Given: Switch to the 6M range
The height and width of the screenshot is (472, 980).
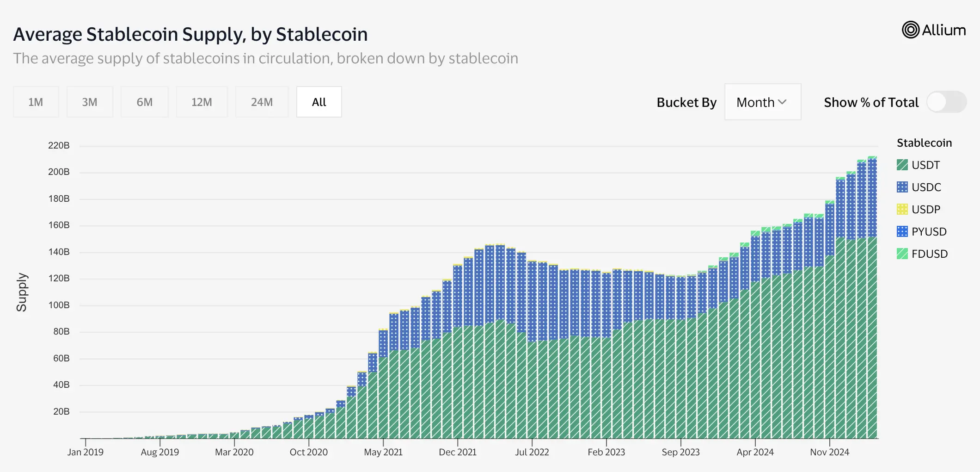Looking at the screenshot, I should pyautogui.click(x=145, y=102).
